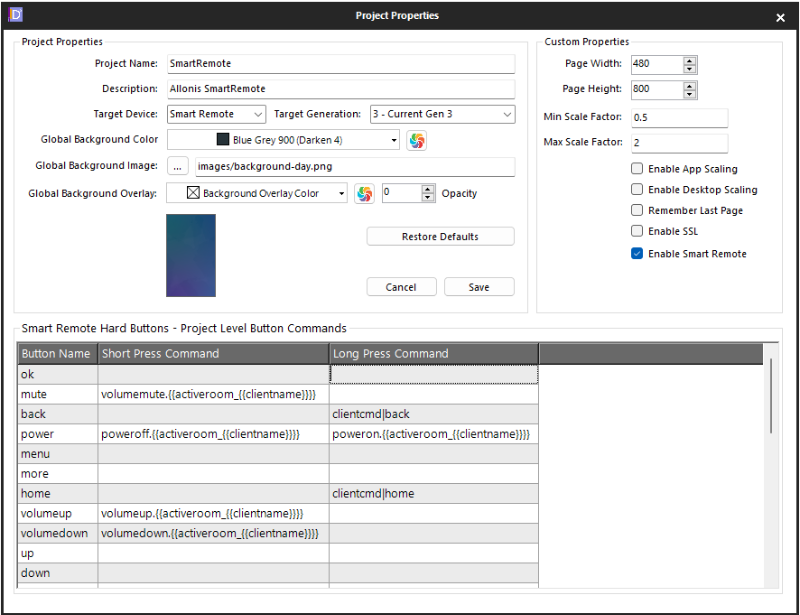Click Long Press Command column header
This screenshot has height=615, width=800.
[434, 354]
